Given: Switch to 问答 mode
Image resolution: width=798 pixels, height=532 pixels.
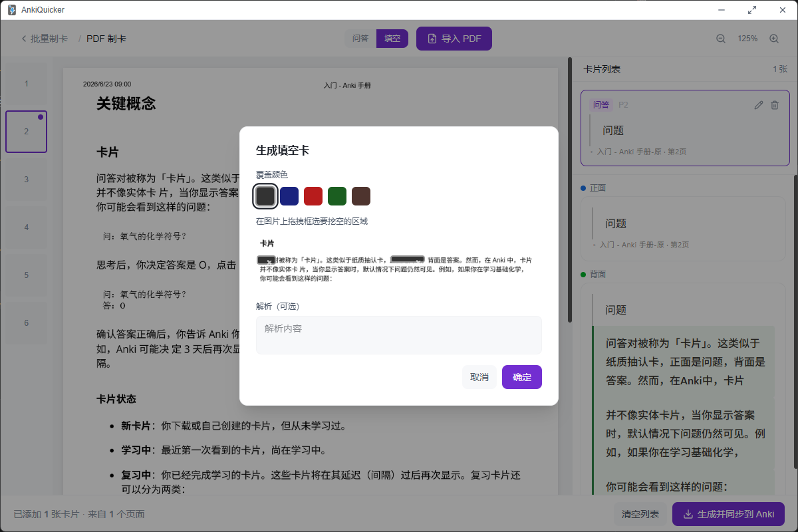Looking at the screenshot, I should (360, 39).
